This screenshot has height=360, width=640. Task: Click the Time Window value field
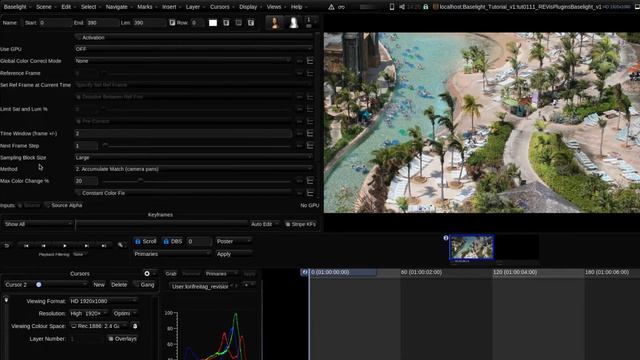coord(182,133)
